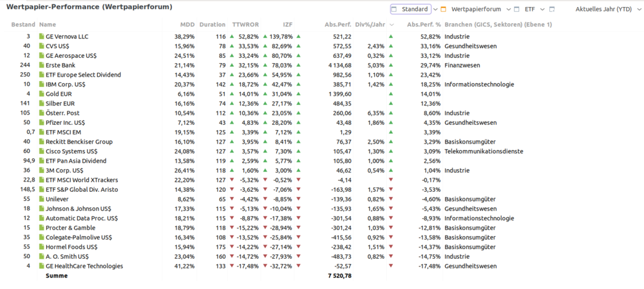Click the sort chevron header left of Abs.Perf. %
The width and height of the screenshot is (644, 289).
(x=392, y=24)
